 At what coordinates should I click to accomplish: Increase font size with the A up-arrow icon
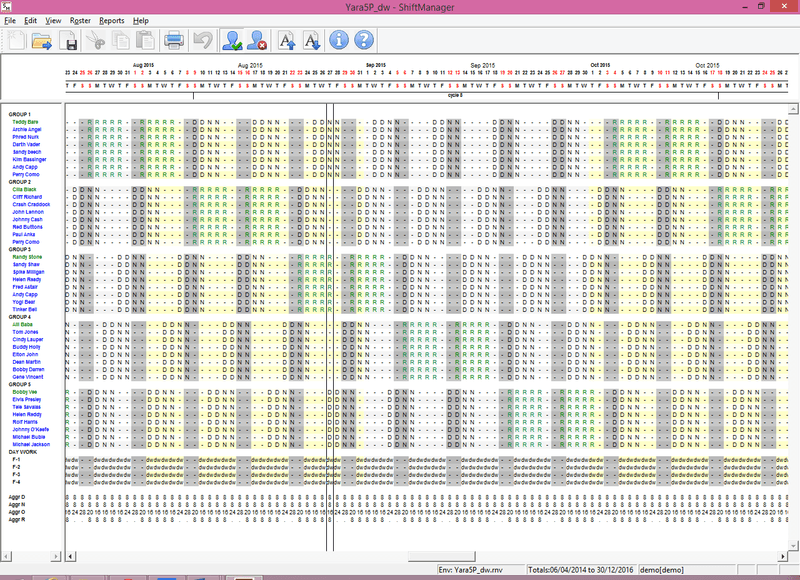(287, 40)
